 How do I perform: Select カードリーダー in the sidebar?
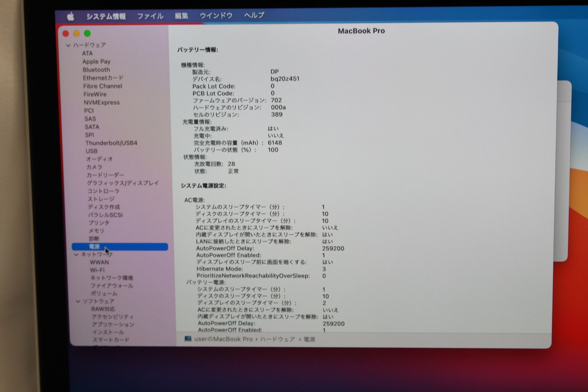(105, 175)
